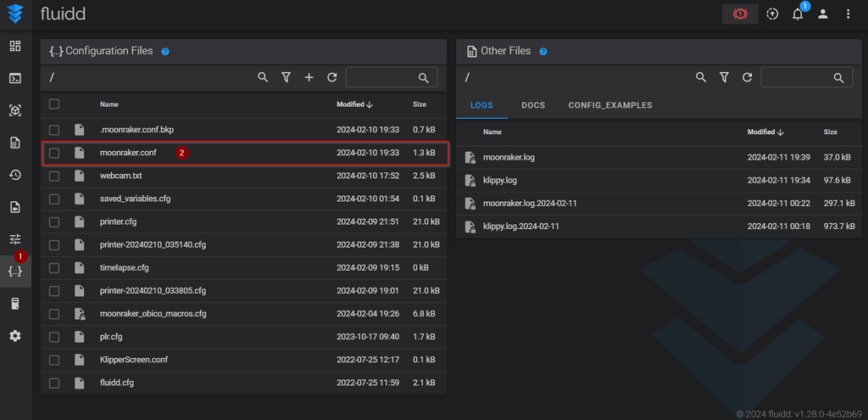Check the box for printer.cfg
The image size is (868, 420).
(x=54, y=221)
